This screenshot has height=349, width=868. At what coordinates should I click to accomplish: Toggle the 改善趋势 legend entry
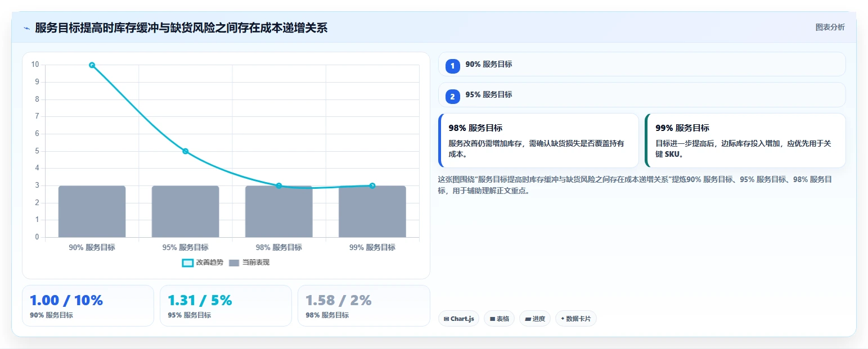203,262
